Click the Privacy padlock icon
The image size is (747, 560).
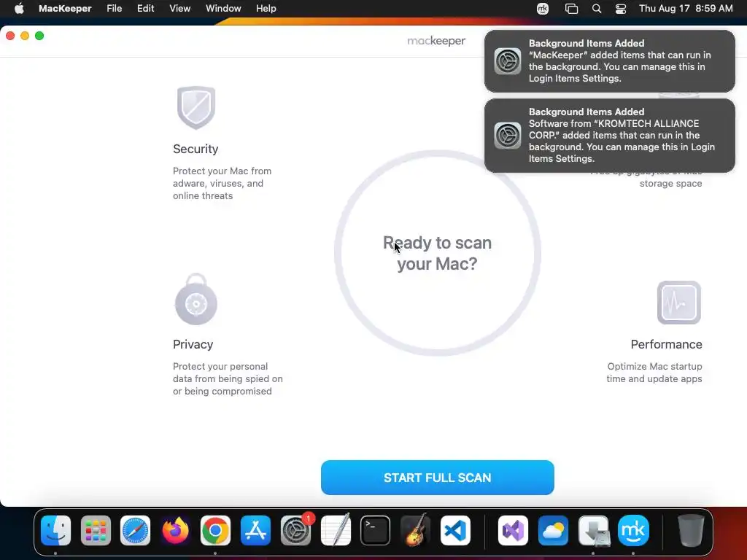(196, 300)
